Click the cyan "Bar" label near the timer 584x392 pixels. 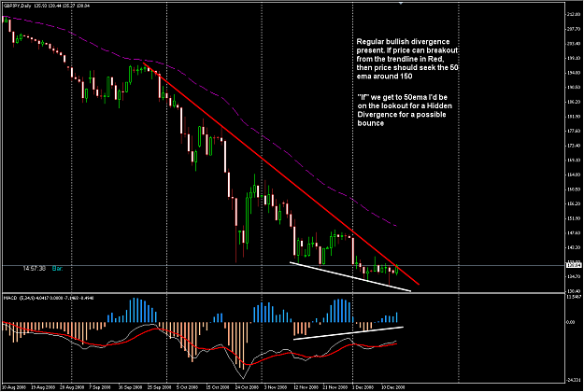tap(57, 268)
